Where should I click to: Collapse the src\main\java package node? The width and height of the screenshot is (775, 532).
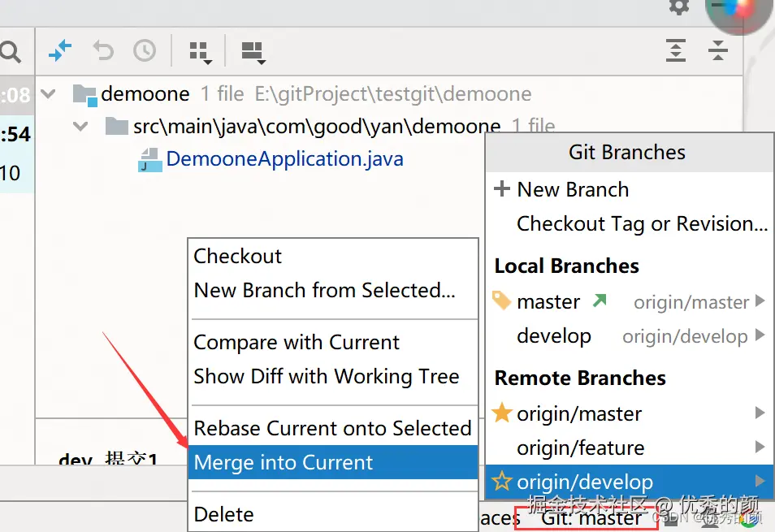tap(80, 127)
